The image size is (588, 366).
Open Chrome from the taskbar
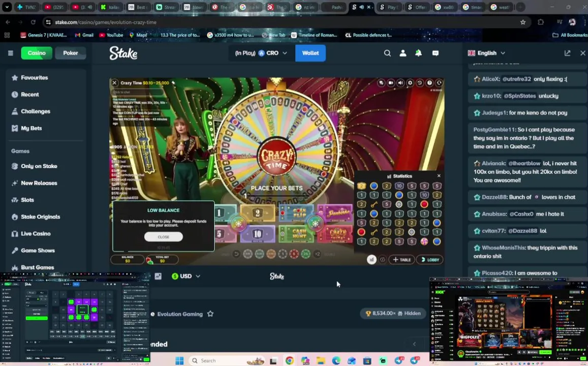tap(289, 361)
